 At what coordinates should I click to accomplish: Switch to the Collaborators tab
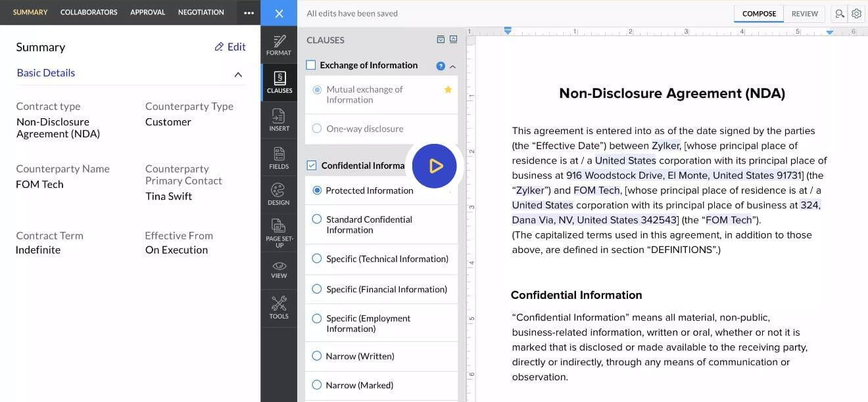pos(89,12)
